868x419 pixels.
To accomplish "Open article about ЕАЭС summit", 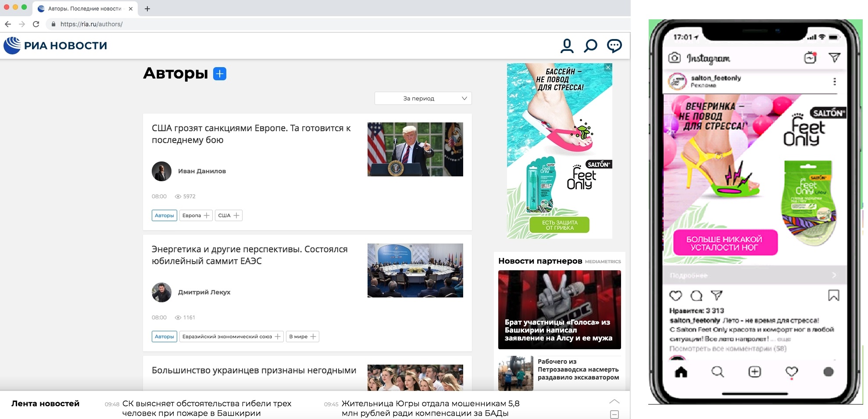I will tap(250, 255).
